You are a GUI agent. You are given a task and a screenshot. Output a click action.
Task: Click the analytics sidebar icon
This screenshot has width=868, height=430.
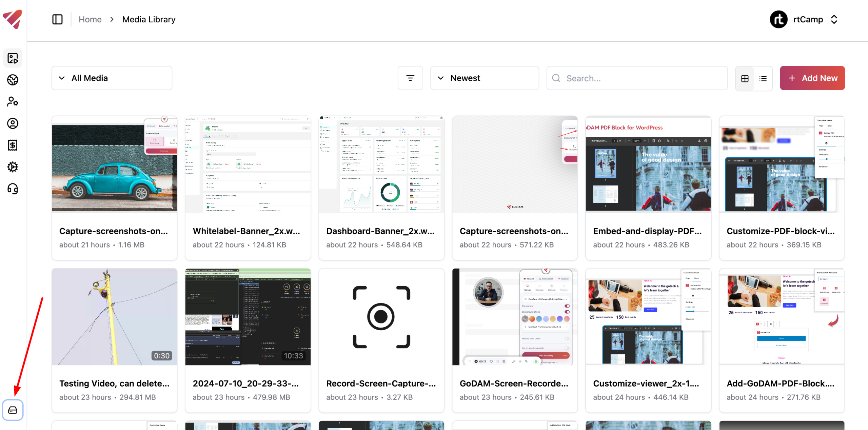click(x=13, y=80)
